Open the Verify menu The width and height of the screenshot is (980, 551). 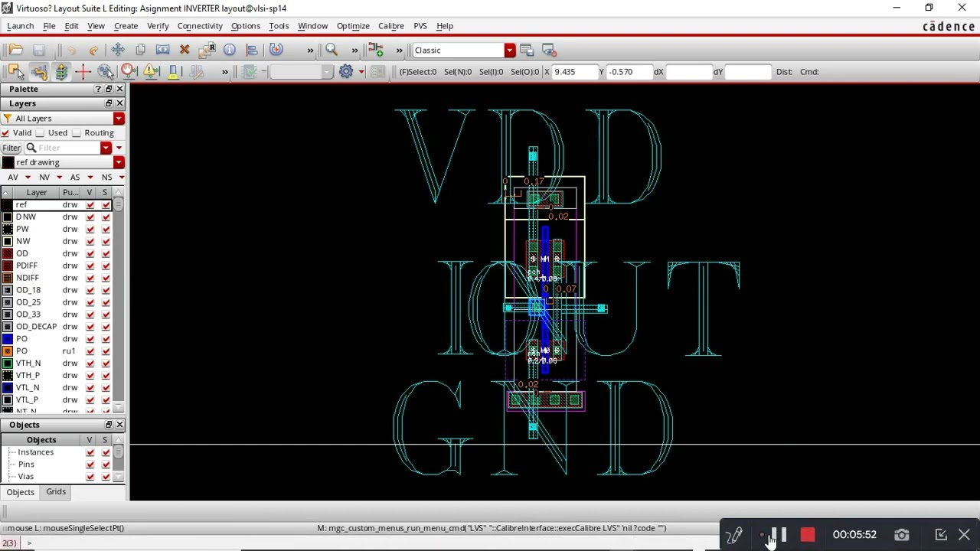click(158, 26)
